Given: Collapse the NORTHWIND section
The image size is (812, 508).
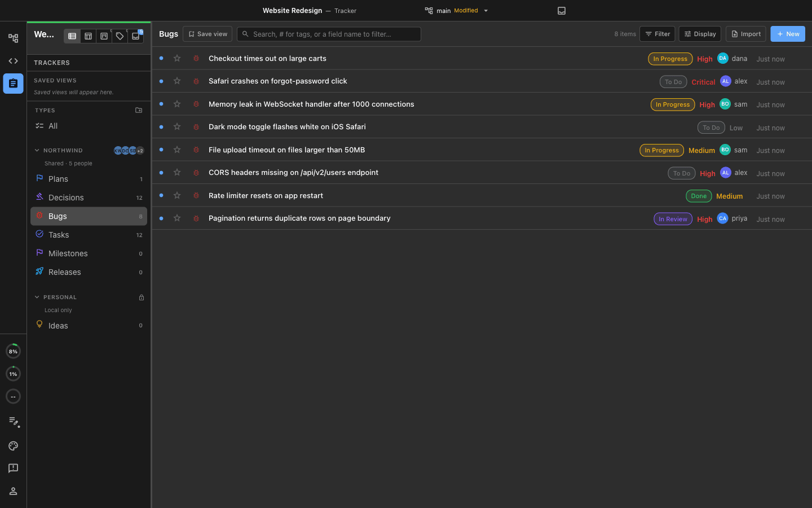Looking at the screenshot, I should tap(37, 150).
